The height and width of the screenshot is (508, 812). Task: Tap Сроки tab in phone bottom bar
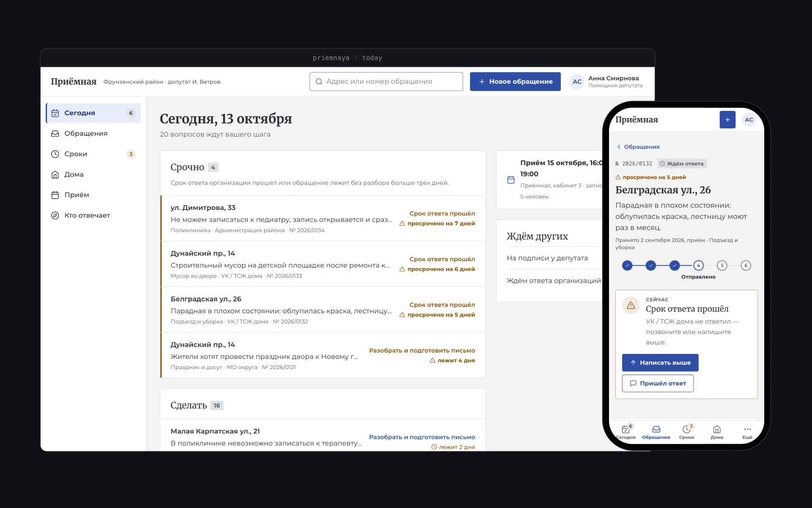coord(686,432)
